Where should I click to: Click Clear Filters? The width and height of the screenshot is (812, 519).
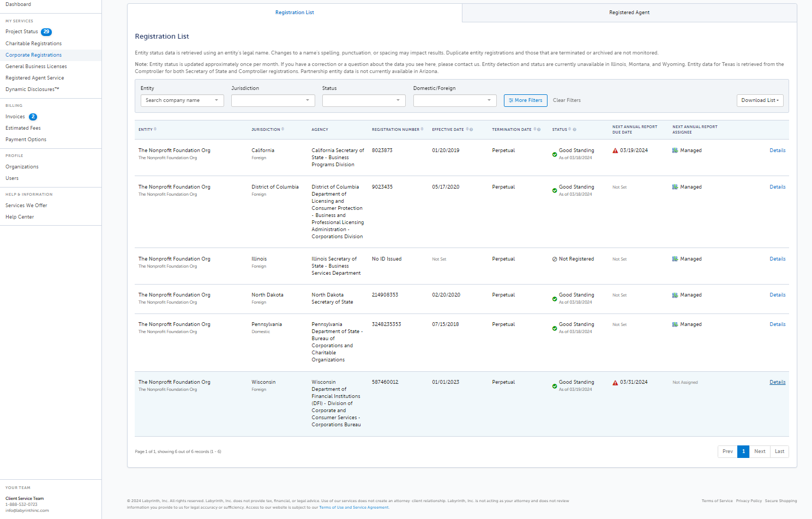(x=567, y=100)
